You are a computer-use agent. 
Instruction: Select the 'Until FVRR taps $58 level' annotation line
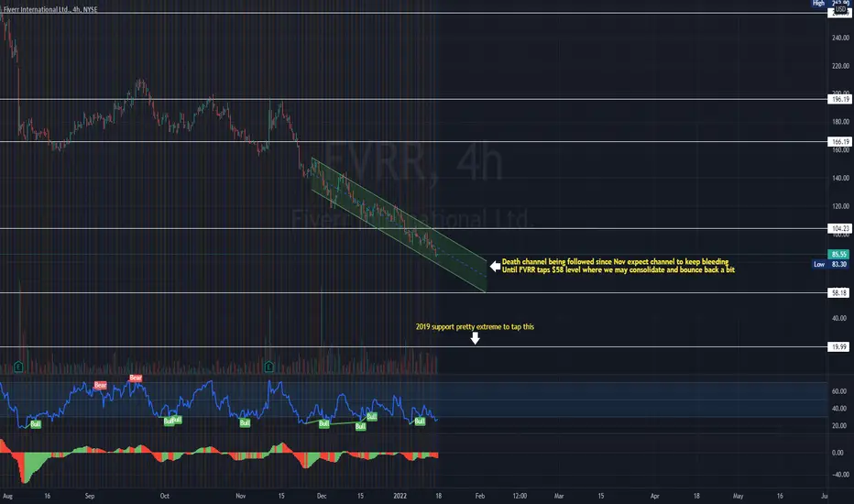tap(619, 269)
